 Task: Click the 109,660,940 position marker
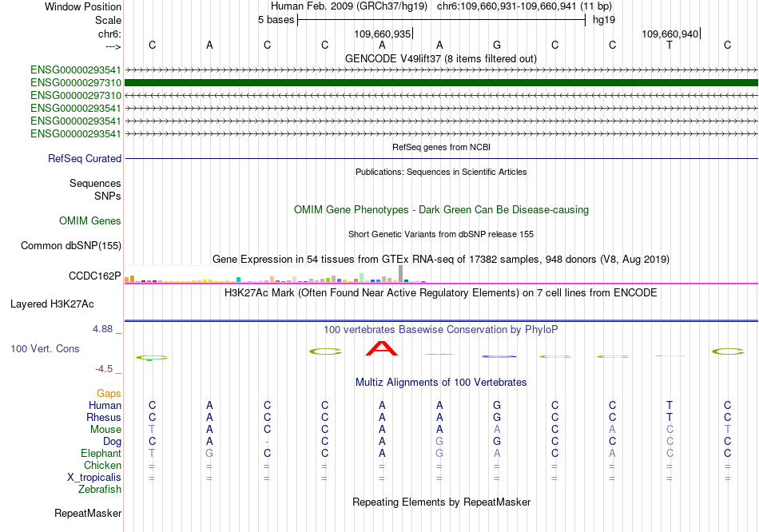pyautogui.click(x=670, y=34)
